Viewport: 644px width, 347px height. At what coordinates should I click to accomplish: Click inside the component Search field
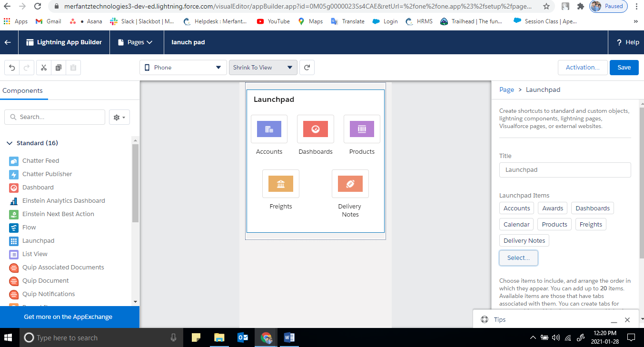click(54, 117)
